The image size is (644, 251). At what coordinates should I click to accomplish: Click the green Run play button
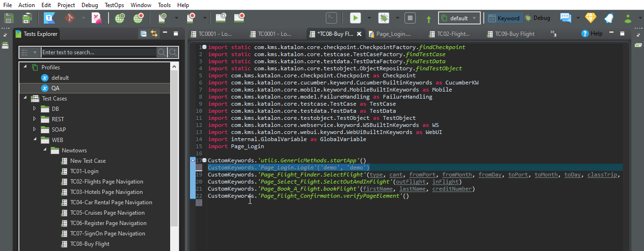tap(355, 18)
